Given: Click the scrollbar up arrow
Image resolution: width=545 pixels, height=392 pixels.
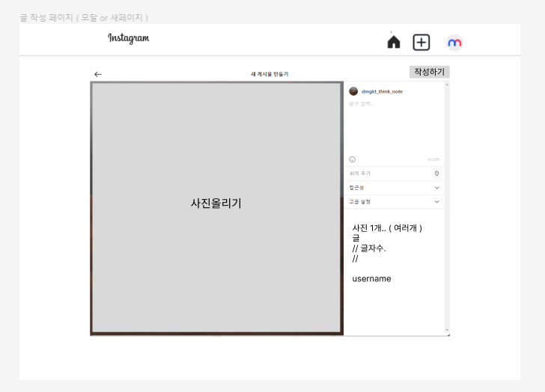Looking at the screenshot, I should [447, 85].
